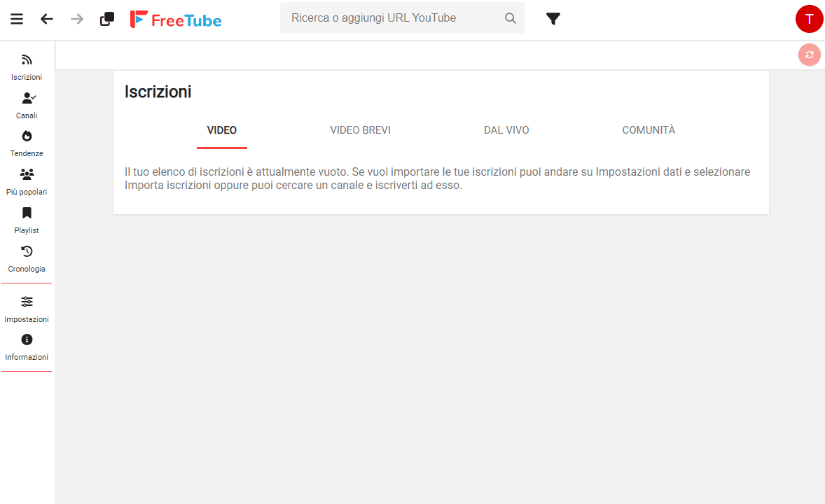
Task: Open Impostazioni in the sidebar
Action: (27, 309)
